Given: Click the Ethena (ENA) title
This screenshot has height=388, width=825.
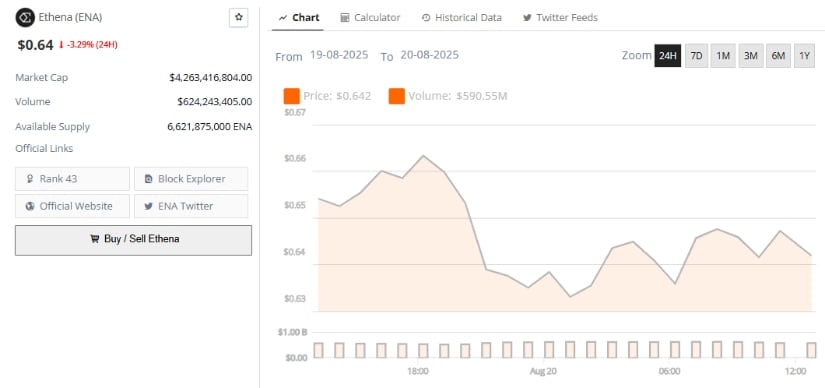Looking at the screenshot, I should 71,17.
